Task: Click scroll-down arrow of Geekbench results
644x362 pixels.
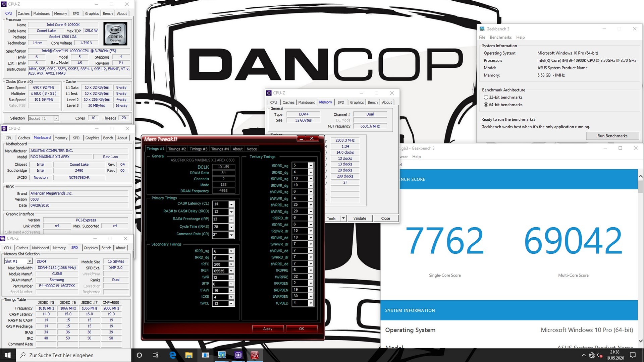Action: pos(641,341)
